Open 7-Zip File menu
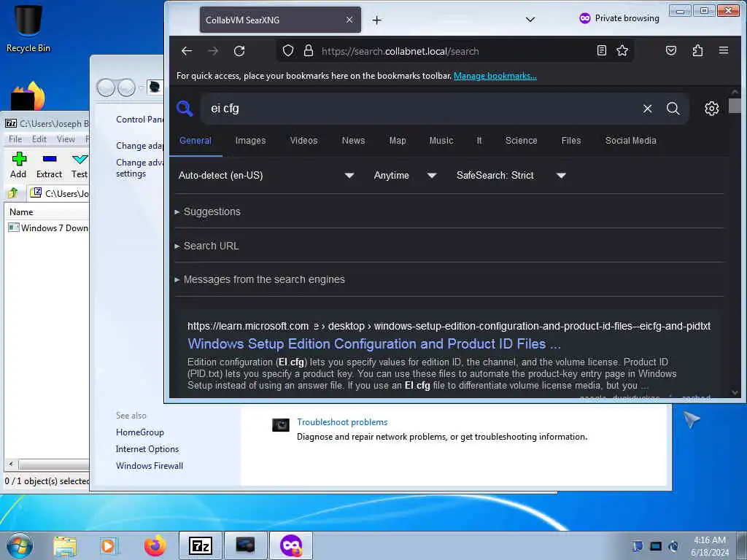The width and height of the screenshot is (747, 560). coord(15,139)
